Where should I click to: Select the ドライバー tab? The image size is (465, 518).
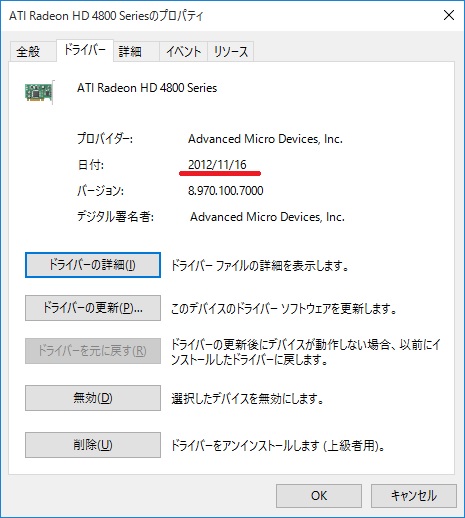(x=85, y=50)
